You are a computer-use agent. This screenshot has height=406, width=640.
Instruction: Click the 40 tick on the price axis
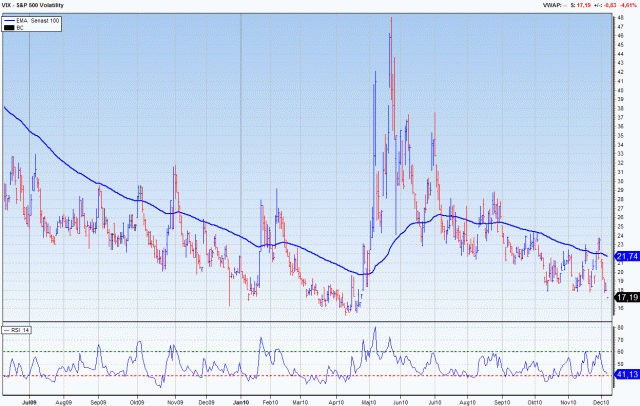coord(620,90)
